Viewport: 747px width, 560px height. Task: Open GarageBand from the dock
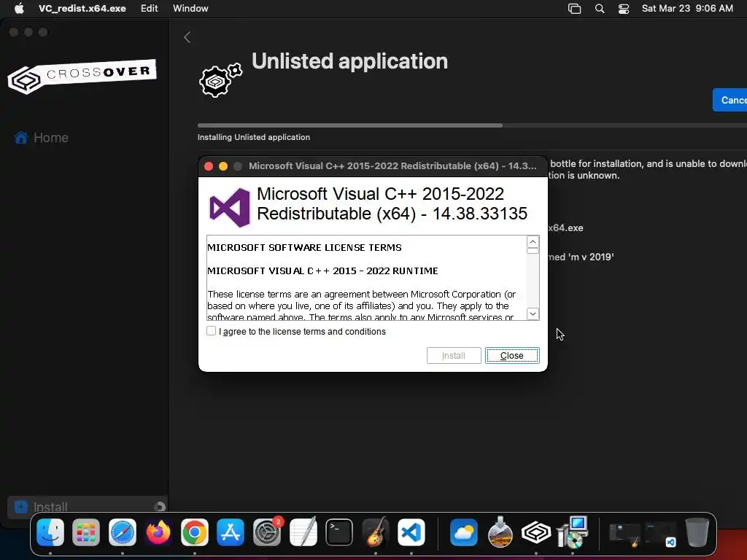(x=376, y=532)
